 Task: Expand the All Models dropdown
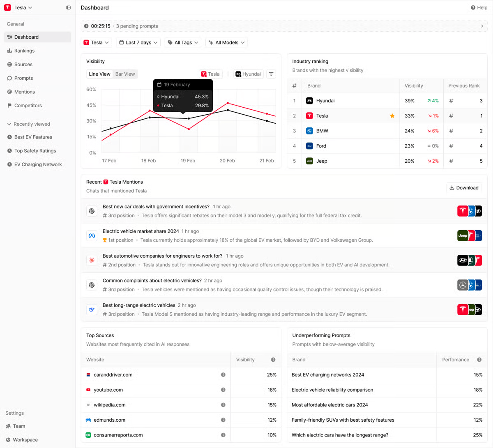(x=226, y=42)
